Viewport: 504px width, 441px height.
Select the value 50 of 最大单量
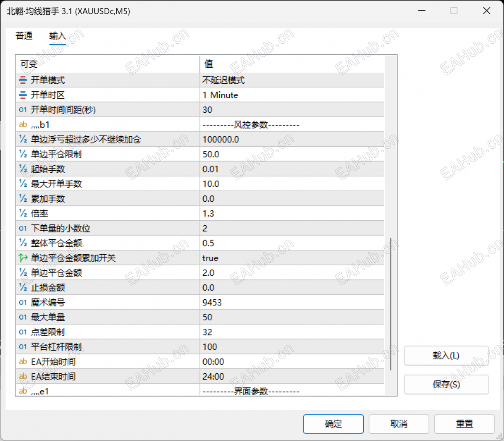pyautogui.click(x=292, y=317)
